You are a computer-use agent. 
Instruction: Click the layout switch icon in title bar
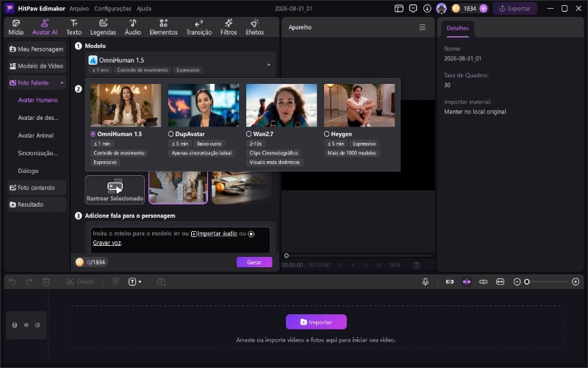pyautogui.click(x=398, y=8)
